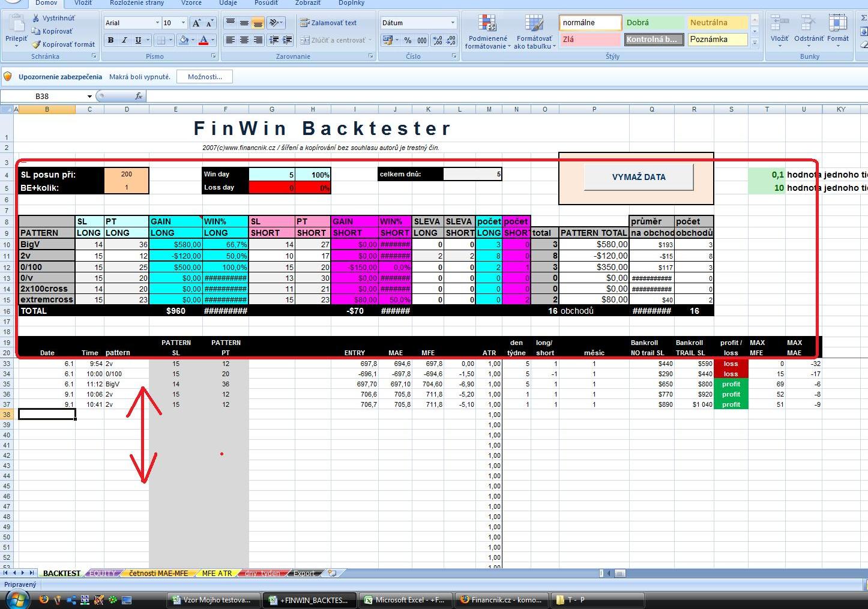This screenshot has height=609, width=868.
Task: Increase font size with the large A icon
Action: 196,23
